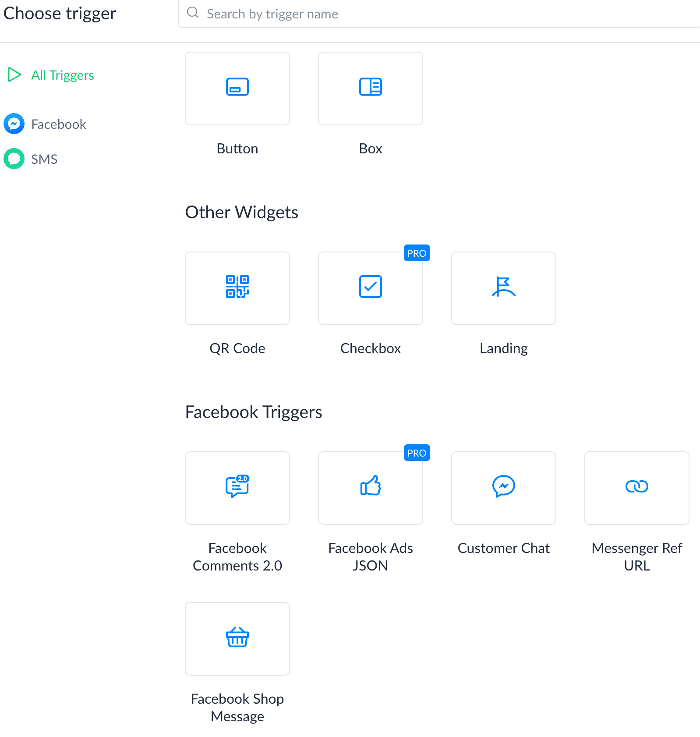
Task: Click the Facebook Ads JSON label
Action: pyautogui.click(x=371, y=557)
